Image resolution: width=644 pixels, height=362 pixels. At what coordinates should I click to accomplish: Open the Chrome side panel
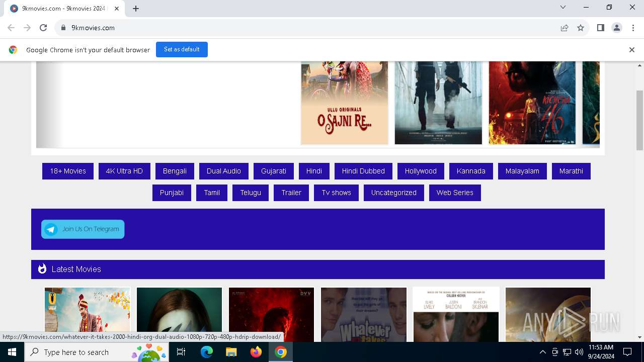pos(600,28)
